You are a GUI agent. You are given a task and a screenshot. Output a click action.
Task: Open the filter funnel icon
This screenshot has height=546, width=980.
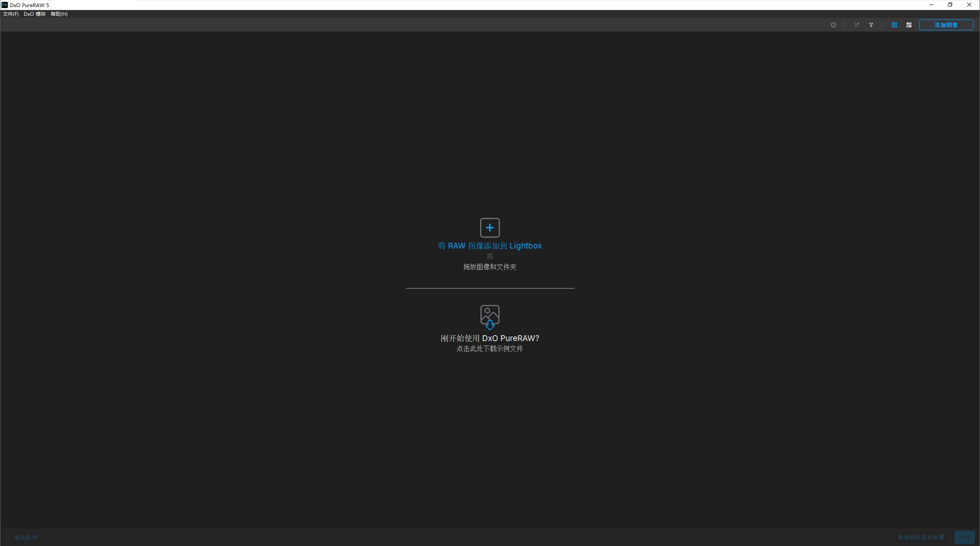point(871,25)
